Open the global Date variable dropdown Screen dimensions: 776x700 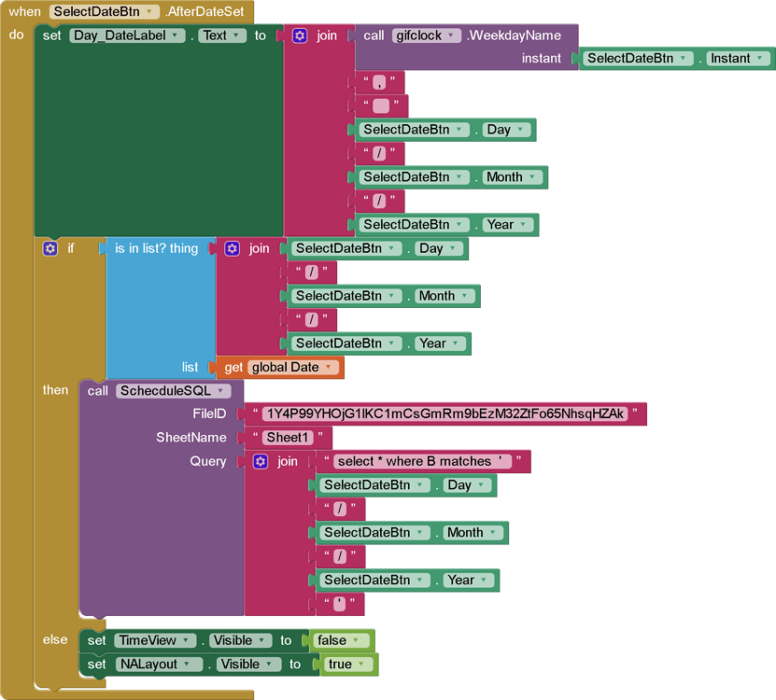pos(329,367)
